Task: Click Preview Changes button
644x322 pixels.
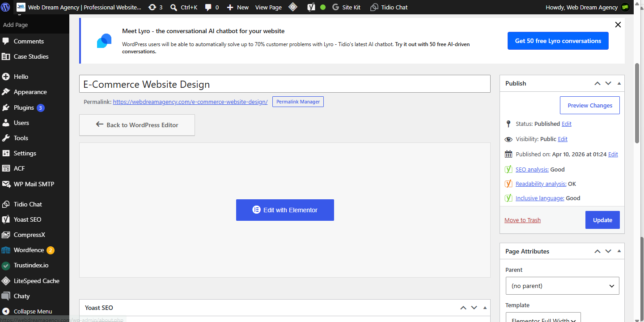Action: [x=590, y=105]
